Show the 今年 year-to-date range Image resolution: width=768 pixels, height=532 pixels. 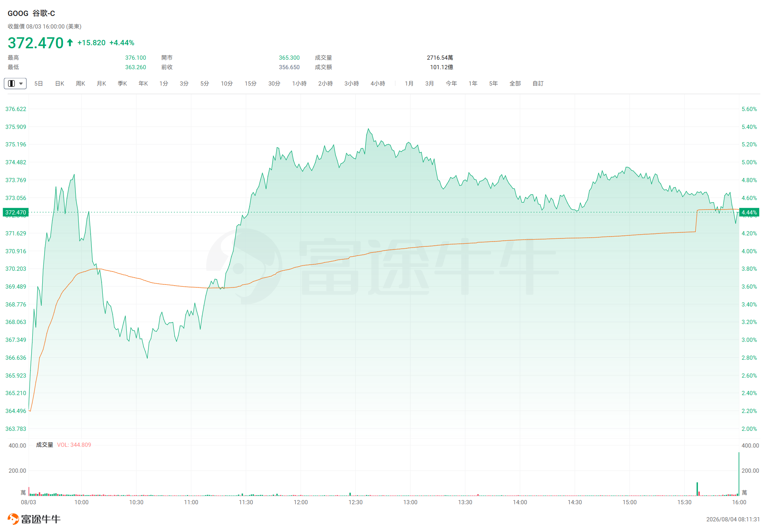(451, 83)
